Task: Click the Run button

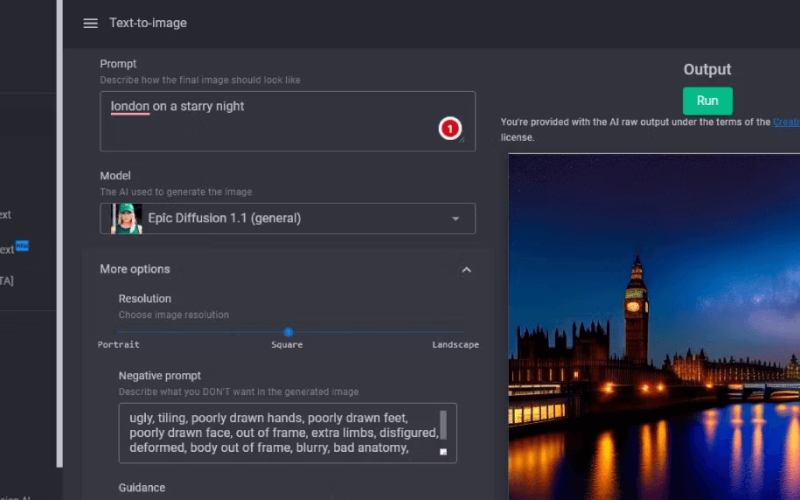Action: [x=707, y=101]
